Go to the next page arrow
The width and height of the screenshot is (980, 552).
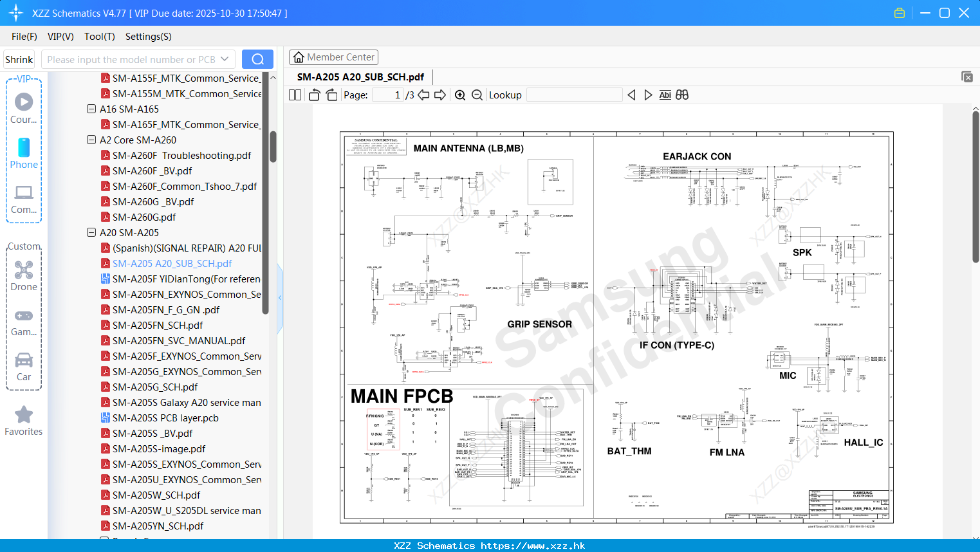click(440, 95)
